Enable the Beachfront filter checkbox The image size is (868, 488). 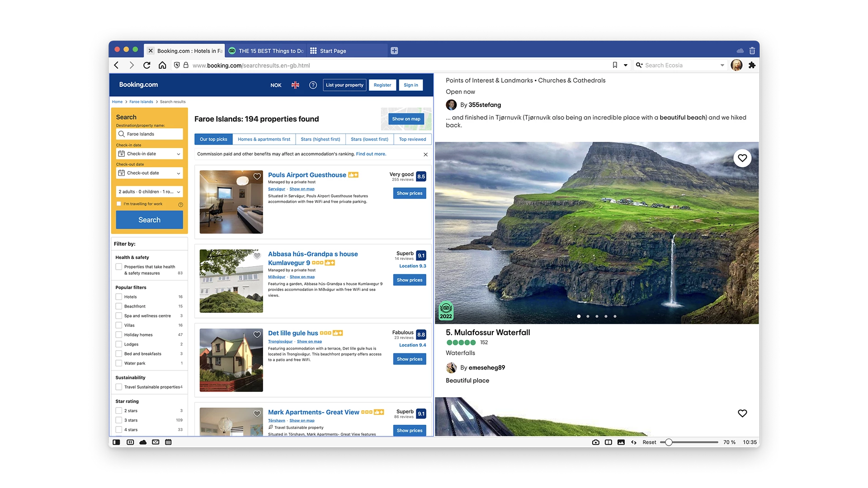pos(118,306)
